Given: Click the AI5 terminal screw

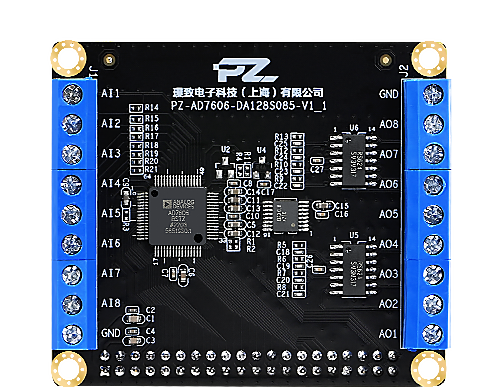Looking at the screenshot, I should (x=71, y=214).
